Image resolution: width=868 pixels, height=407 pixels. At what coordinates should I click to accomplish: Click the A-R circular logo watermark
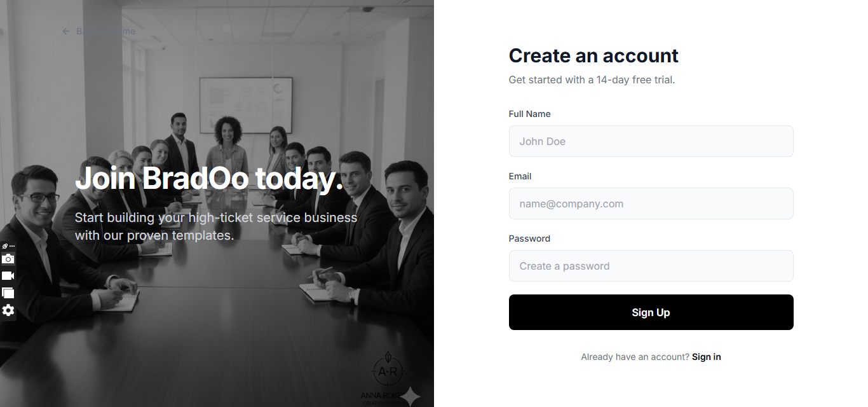click(388, 371)
